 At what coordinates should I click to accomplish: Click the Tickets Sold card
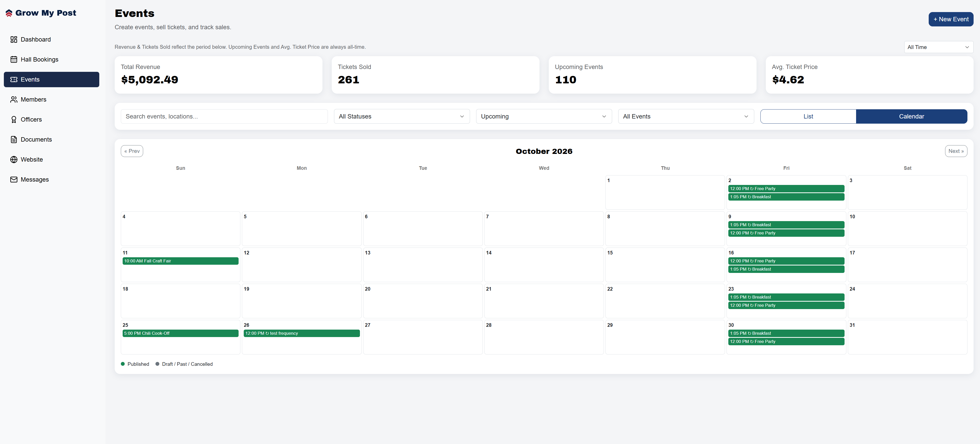point(435,75)
